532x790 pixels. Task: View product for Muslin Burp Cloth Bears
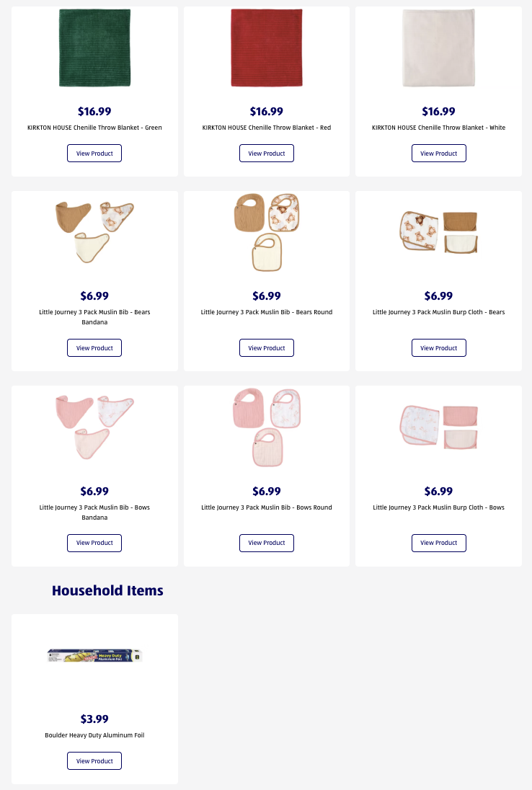point(438,348)
